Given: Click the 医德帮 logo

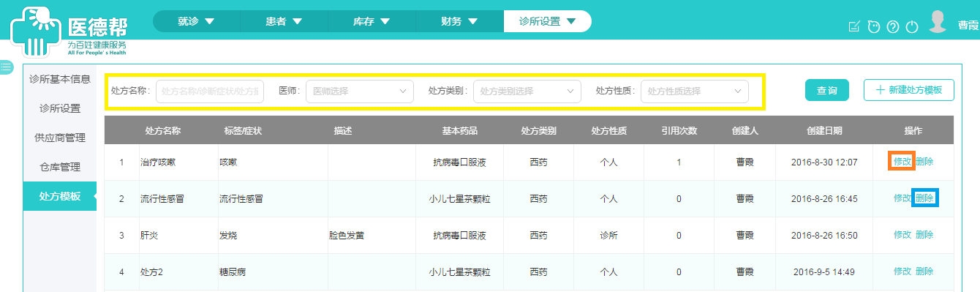Looking at the screenshot, I should (x=69, y=33).
